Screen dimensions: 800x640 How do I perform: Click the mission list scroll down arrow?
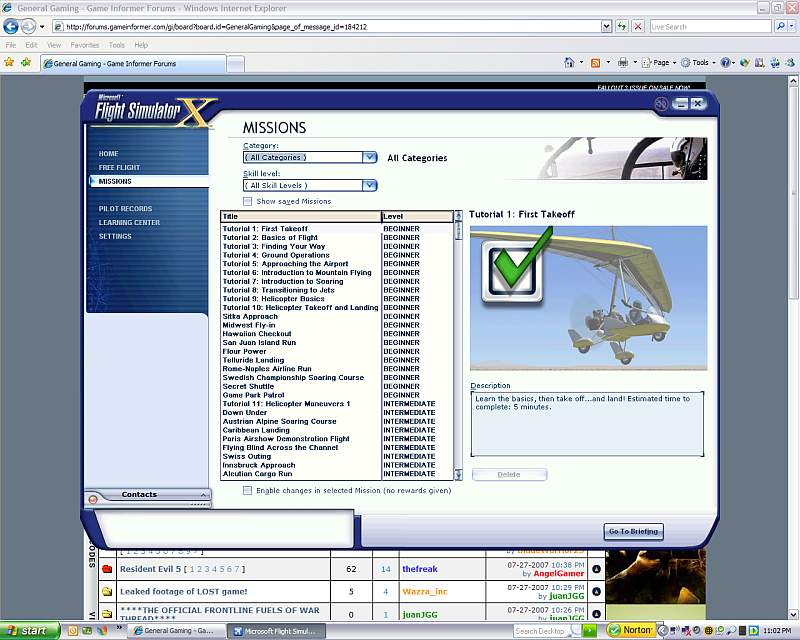459,475
